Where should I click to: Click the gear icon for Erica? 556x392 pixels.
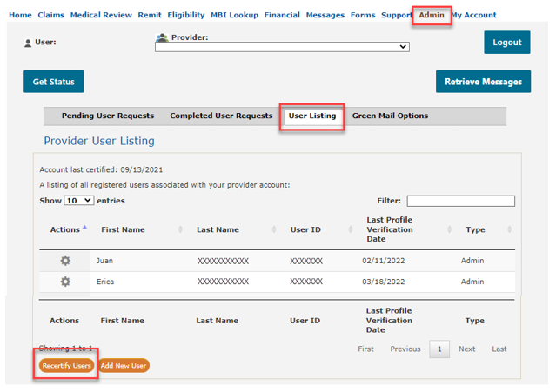(65, 282)
